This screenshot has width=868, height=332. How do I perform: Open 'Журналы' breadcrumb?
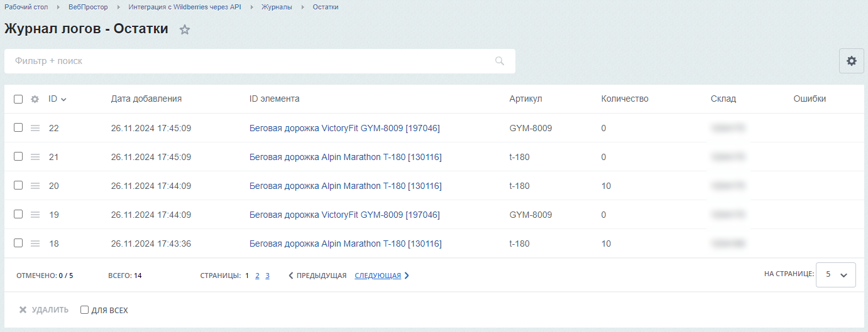[x=277, y=7]
